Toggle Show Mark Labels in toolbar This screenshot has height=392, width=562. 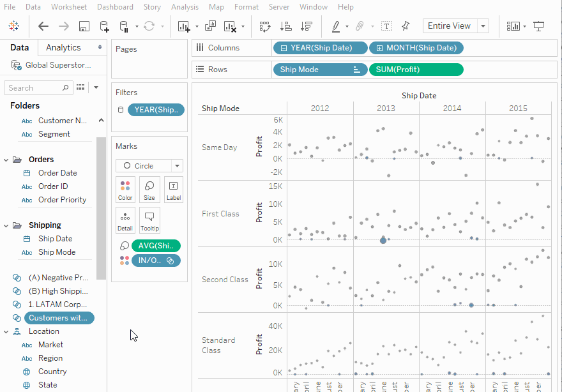click(386, 26)
